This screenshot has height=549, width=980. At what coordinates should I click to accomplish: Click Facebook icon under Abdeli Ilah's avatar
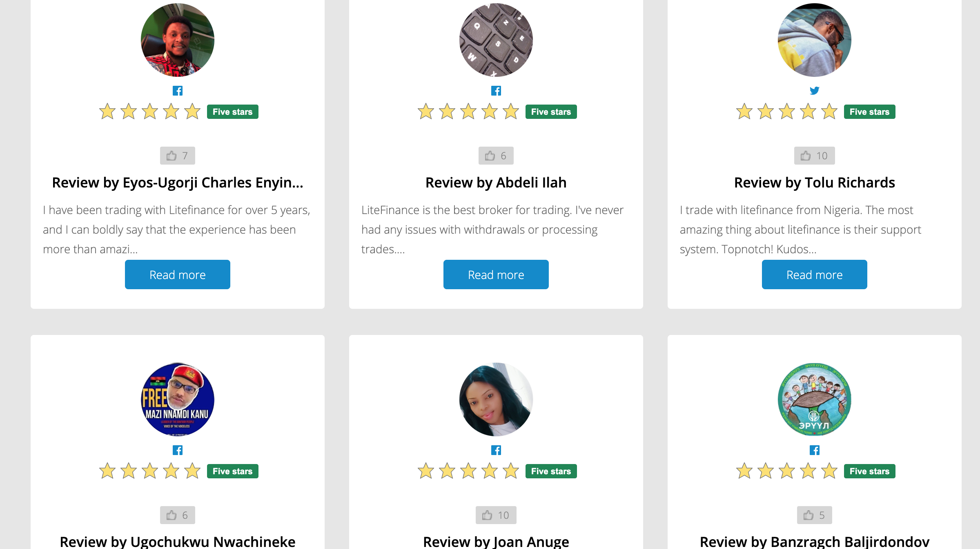pos(496,91)
